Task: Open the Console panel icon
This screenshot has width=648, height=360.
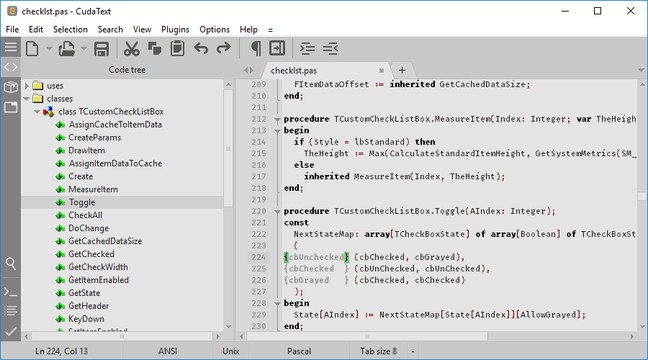Action: (11, 292)
